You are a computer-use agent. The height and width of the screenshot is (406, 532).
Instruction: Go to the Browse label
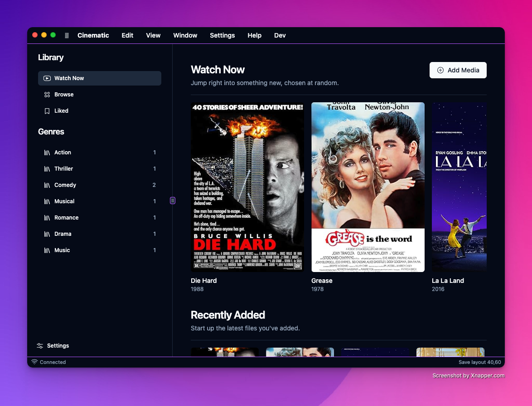tap(64, 95)
